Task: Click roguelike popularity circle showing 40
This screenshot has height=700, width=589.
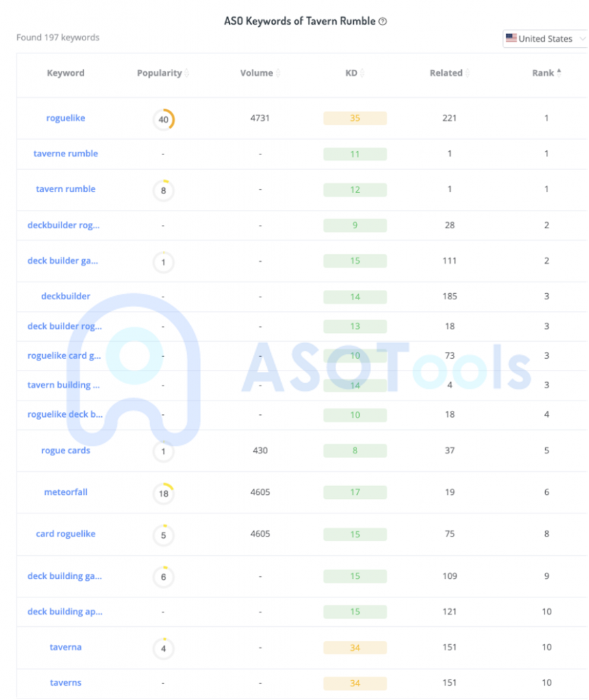Action: [x=163, y=119]
